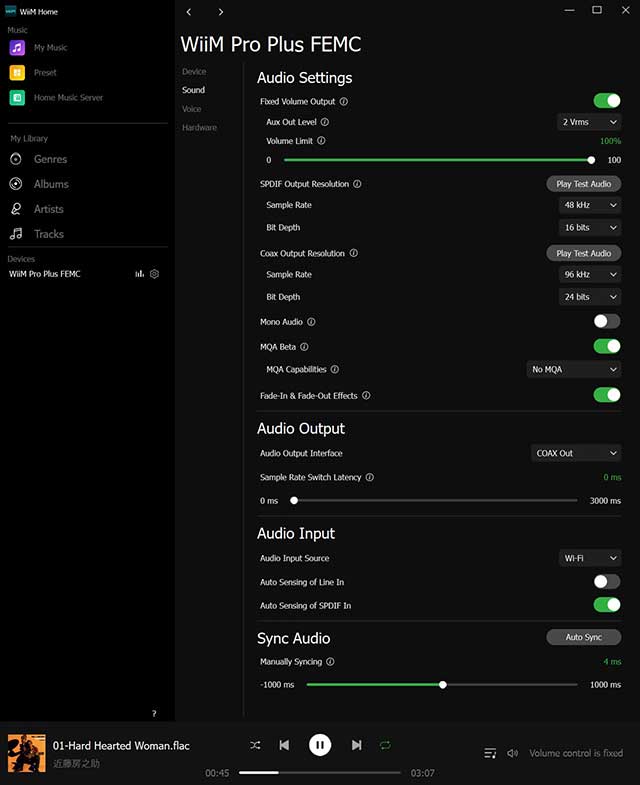This screenshot has width=640, height=785.
Task: Open Audio Input Source Wi-Fi dropdown
Action: coord(590,558)
